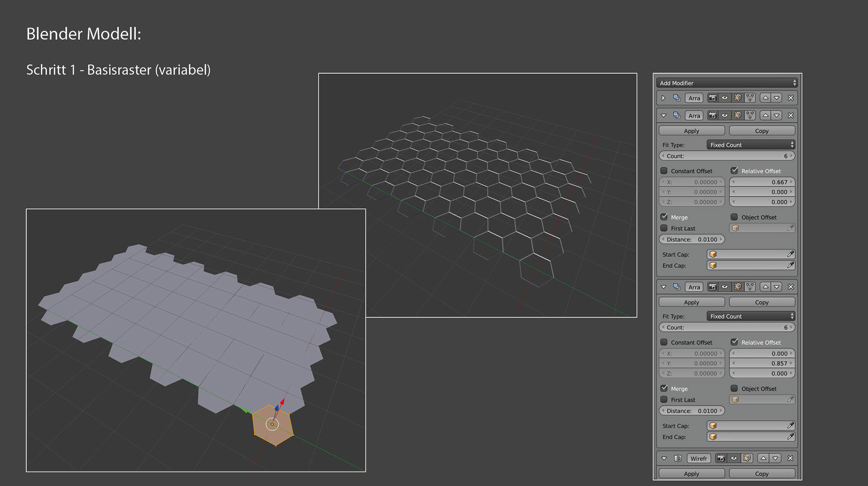This screenshot has height=486, width=868.
Task: Move the Wireframe modifier up
Action: pyautogui.click(x=764, y=458)
